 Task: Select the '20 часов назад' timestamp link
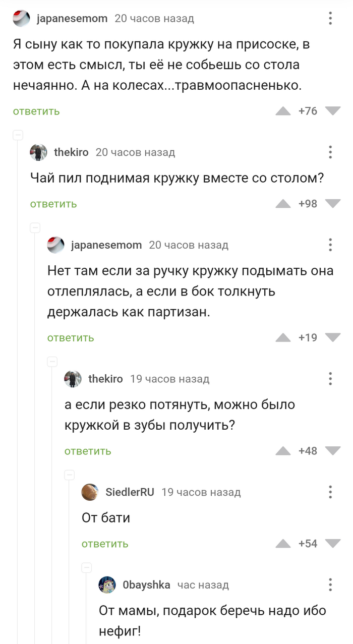[154, 18]
